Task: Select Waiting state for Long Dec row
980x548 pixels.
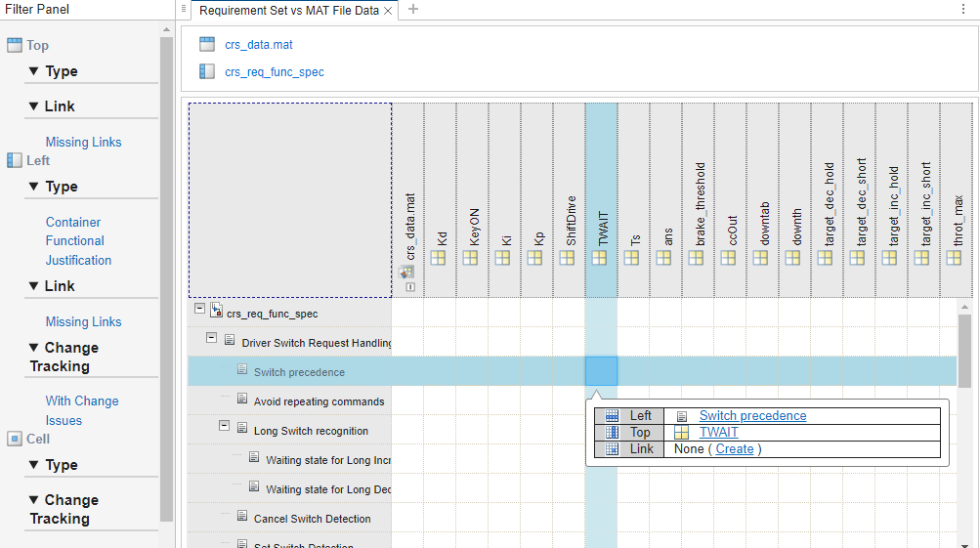Action: [x=289, y=489]
